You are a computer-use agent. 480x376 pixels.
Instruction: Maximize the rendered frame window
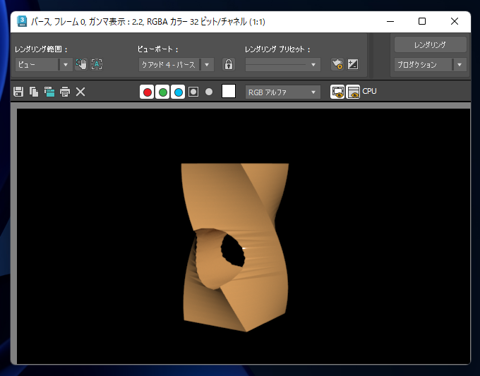pos(422,21)
